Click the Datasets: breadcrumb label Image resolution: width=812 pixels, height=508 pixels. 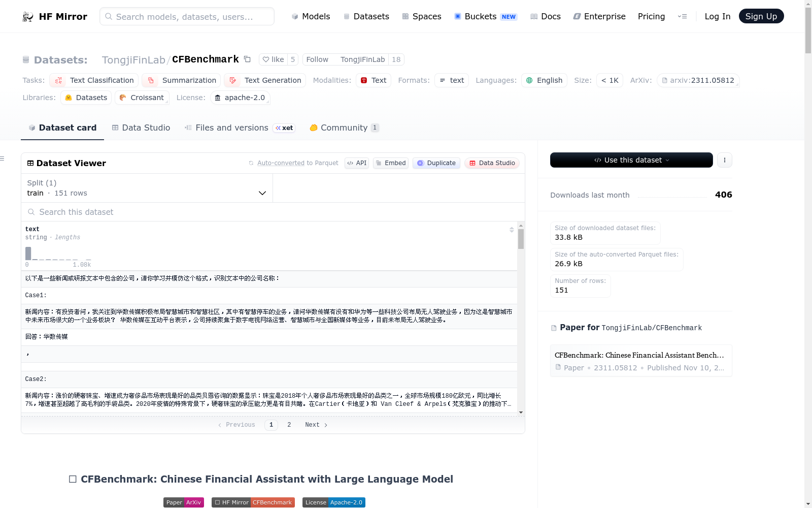tap(60, 60)
